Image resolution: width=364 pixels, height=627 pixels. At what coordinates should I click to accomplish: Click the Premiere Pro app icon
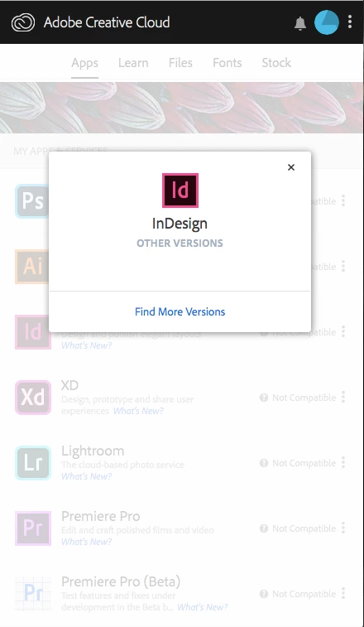pos(33,528)
